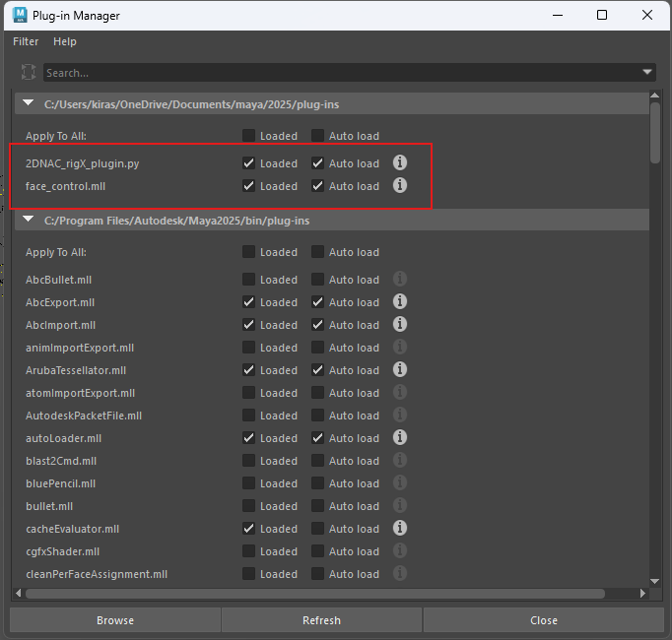Show cacheEvaluator.mll plugin info
Viewport: 672px width, 640px height.
coord(400,529)
